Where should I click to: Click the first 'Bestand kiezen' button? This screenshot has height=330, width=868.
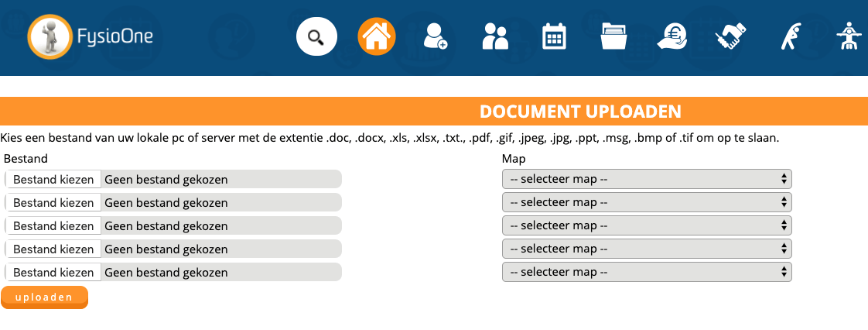pyautogui.click(x=53, y=180)
